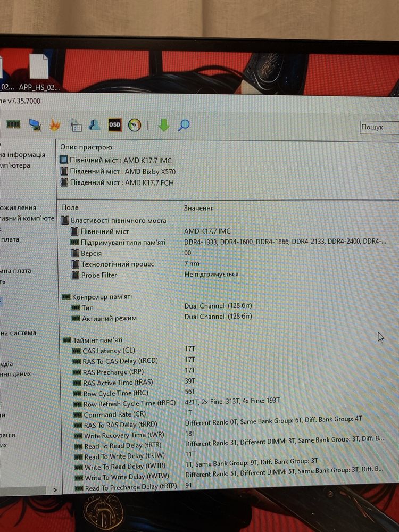399x532 pixels.
Task: Click the right arrow of the left panel scrollbar
Action: tap(55, 490)
